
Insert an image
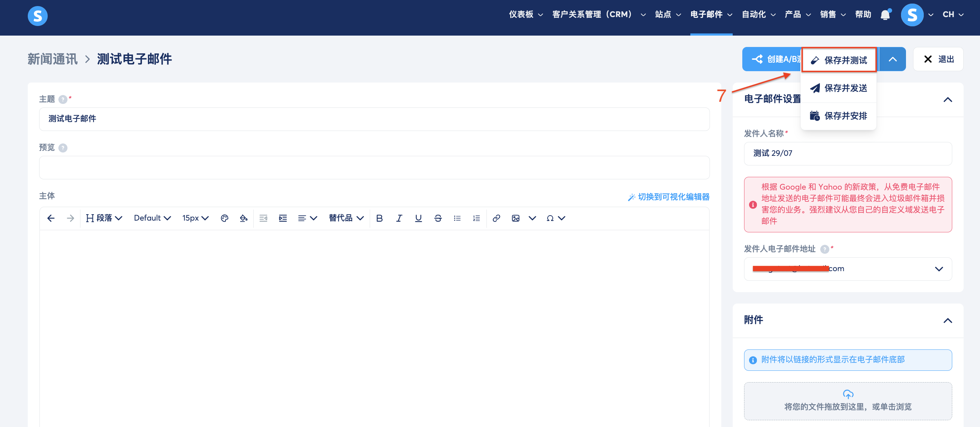click(516, 218)
